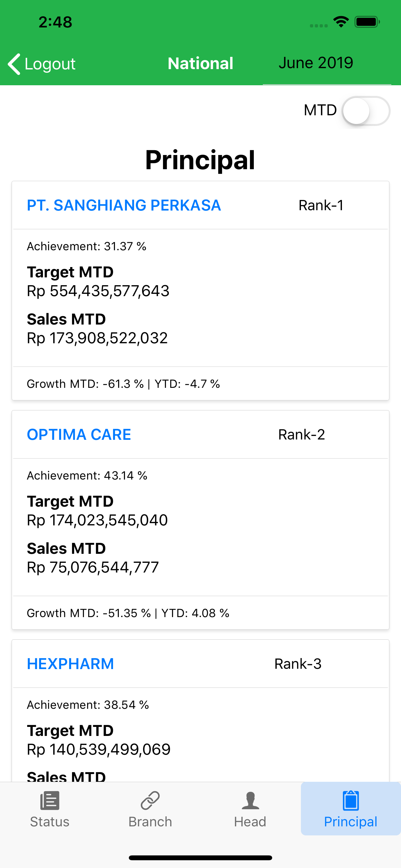
Task: Tap the battery indicator icon
Action: [367, 22]
